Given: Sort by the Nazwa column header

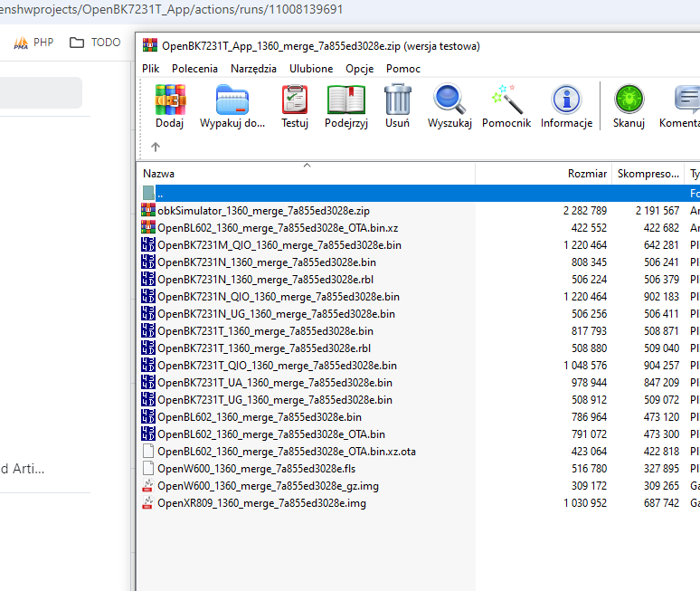Looking at the screenshot, I should click(306, 174).
